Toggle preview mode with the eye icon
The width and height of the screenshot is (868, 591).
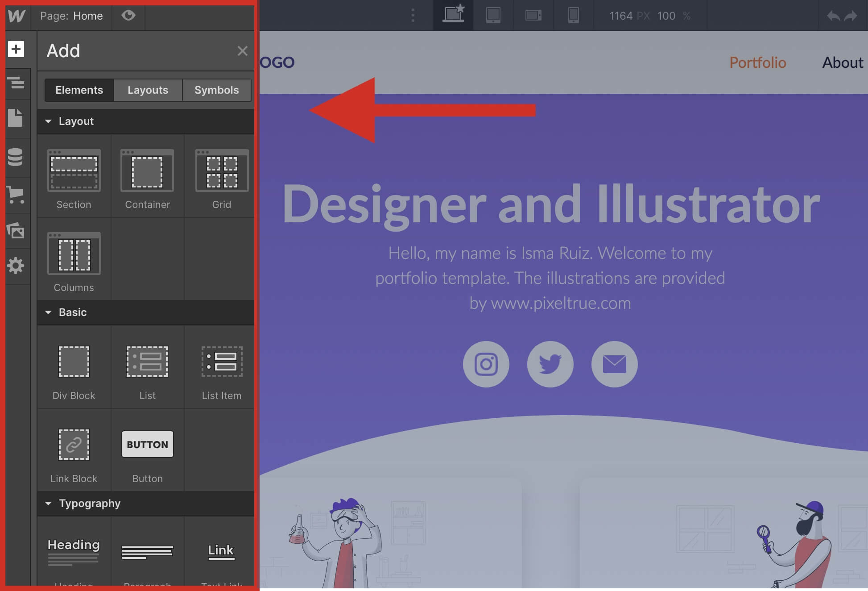(128, 16)
